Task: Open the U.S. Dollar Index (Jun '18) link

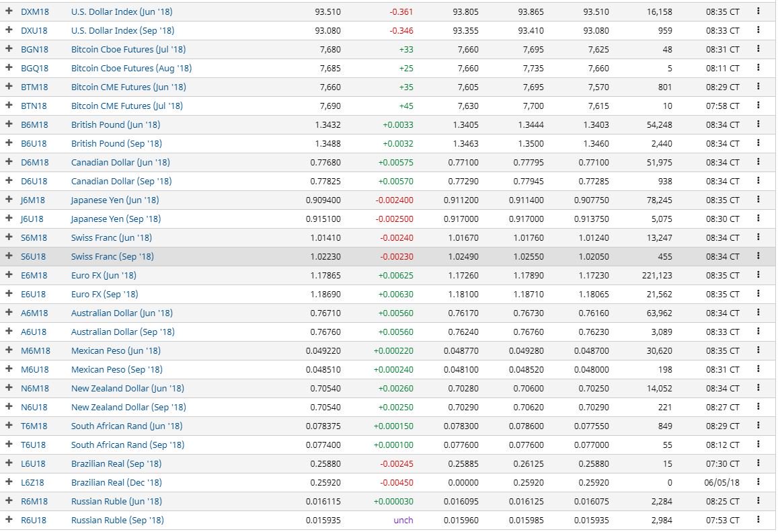Action: point(122,11)
